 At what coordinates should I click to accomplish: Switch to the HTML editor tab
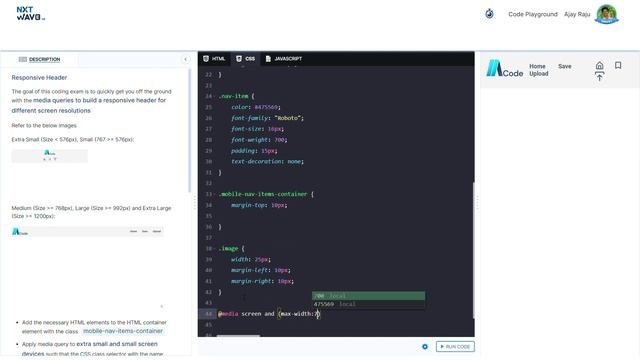point(214,59)
